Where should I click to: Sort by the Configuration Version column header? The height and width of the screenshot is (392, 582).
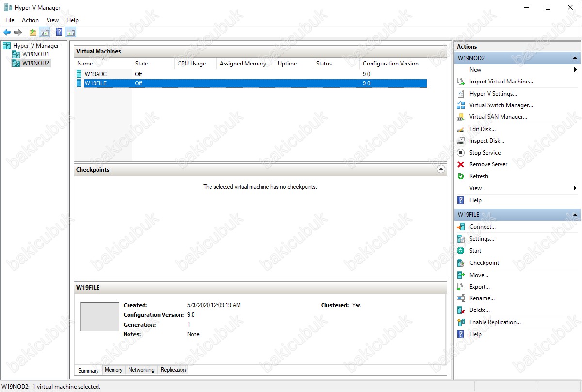point(393,64)
